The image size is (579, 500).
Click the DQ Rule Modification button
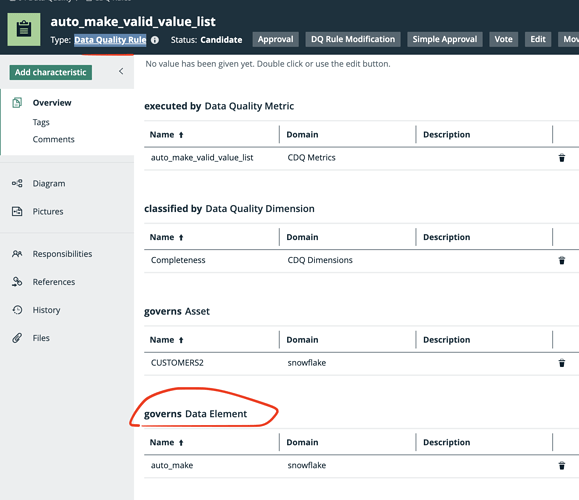click(353, 39)
